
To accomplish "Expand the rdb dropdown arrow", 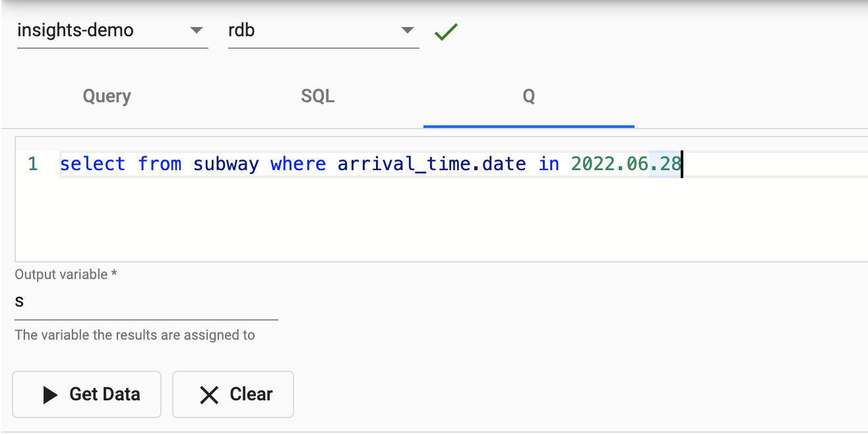I will point(408,30).
